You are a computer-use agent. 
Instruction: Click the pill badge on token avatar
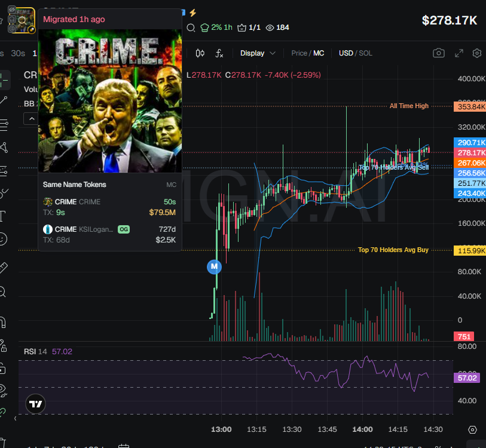pyautogui.click(x=31, y=30)
